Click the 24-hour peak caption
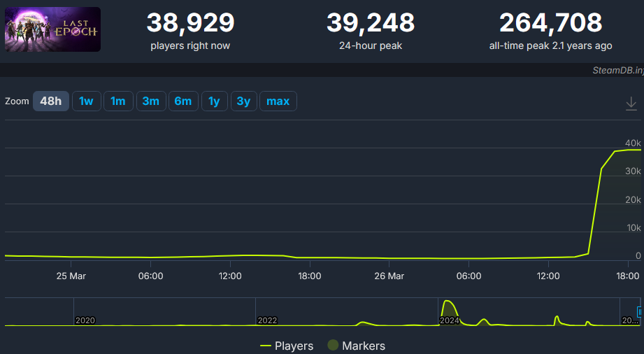Viewport: 644px width, 354px height. coord(371,45)
